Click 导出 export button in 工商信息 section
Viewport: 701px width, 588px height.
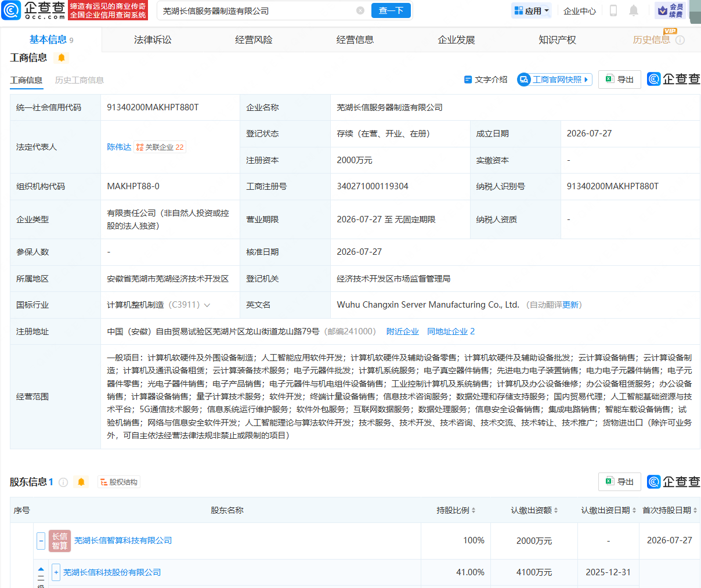pyautogui.click(x=620, y=79)
